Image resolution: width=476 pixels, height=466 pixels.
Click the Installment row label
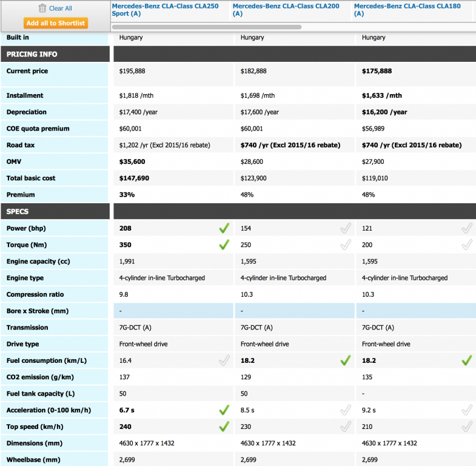(25, 95)
